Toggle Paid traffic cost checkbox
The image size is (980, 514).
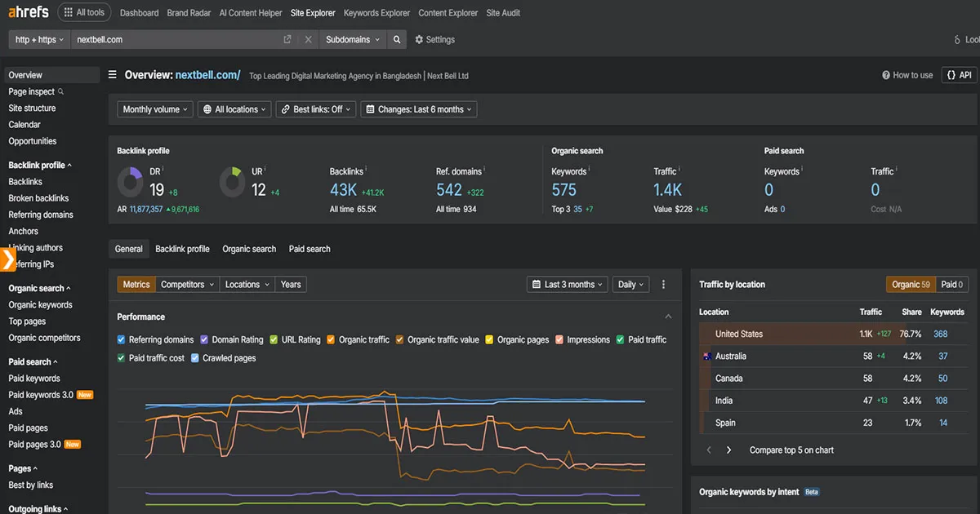121,358
